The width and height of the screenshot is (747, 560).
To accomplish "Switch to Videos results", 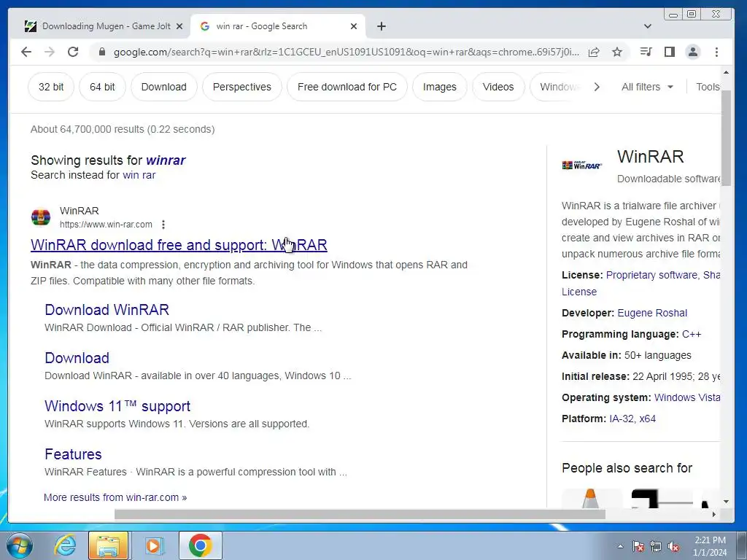I will (x=498, y=87).
